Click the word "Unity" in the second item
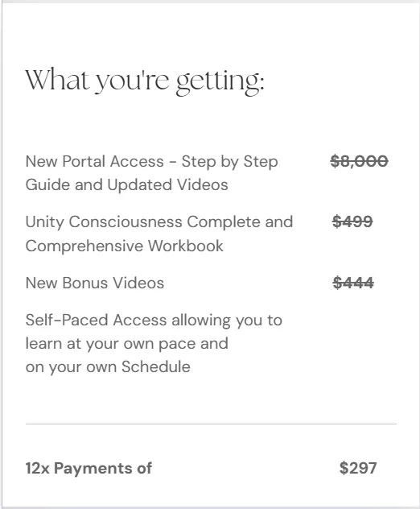420x509 pixels. (45, 222)
